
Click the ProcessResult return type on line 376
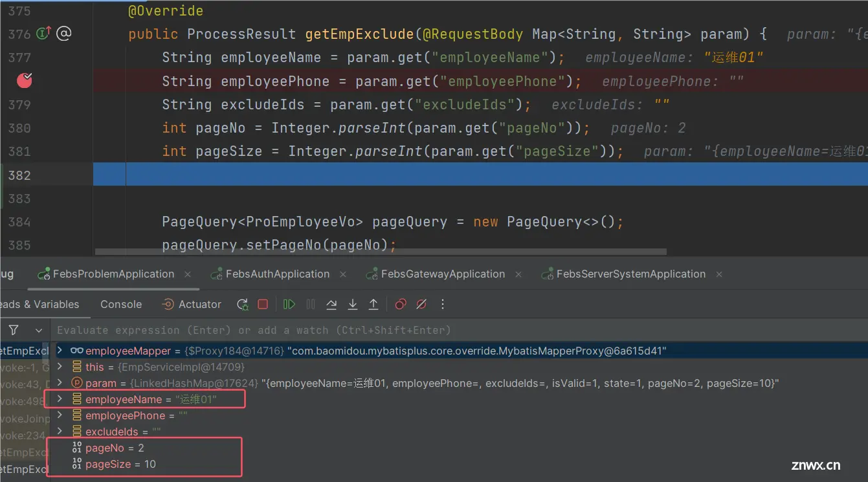pyautogui.click(x=241, y=34)
